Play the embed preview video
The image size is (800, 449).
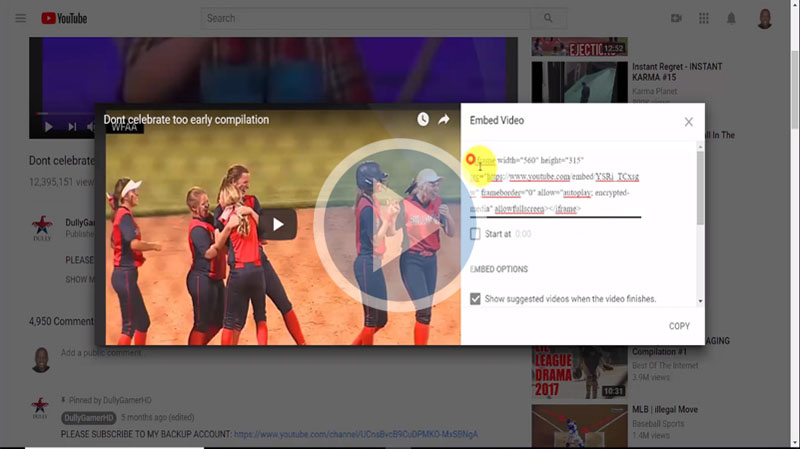pos(278,224)
